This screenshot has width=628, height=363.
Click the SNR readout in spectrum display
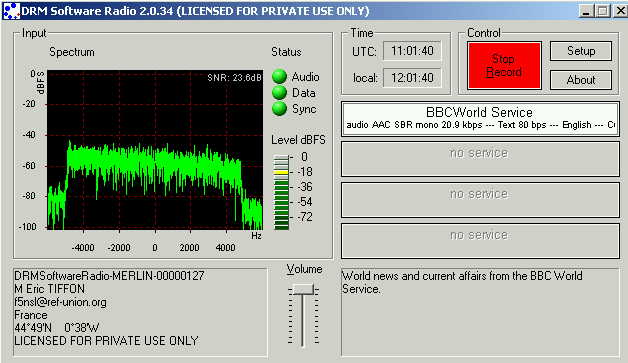(234, 78)
